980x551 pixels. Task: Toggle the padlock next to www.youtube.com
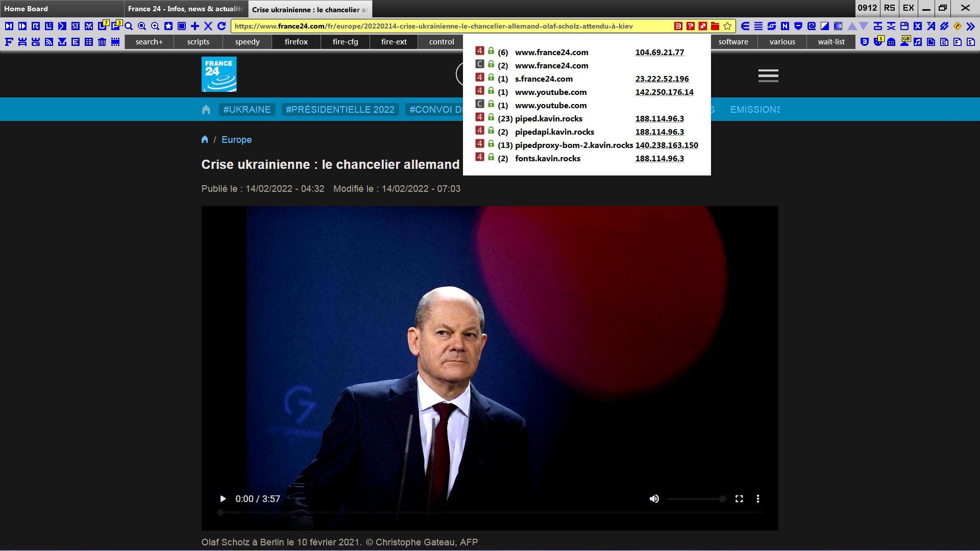coord(491,91)
